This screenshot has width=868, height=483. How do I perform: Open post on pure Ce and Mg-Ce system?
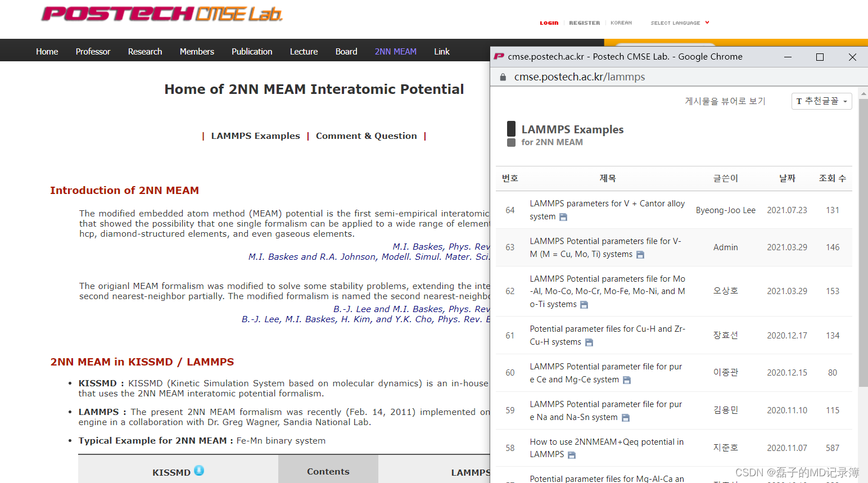coord(605,373)
